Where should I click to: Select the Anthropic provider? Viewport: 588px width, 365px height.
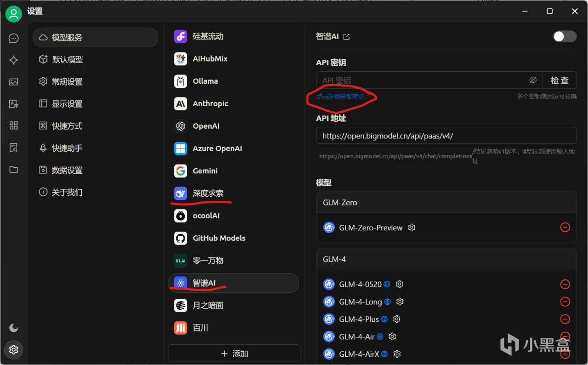(233, 103)
